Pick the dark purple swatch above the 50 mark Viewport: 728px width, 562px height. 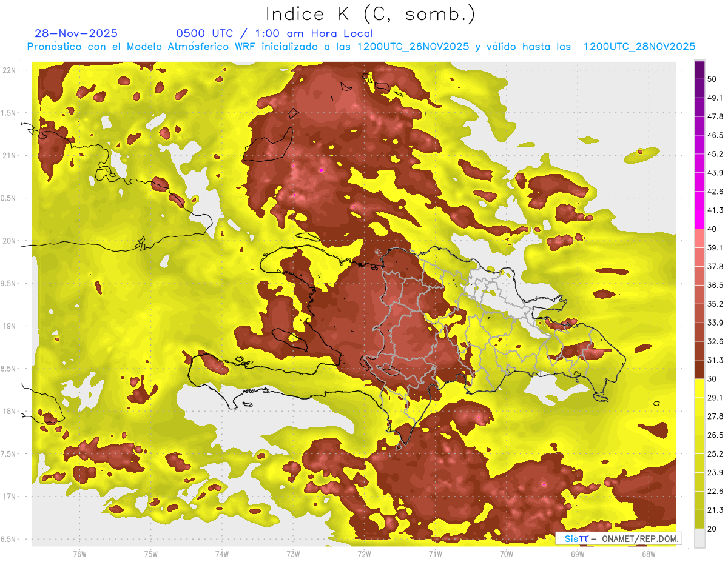tap(700, 70)
